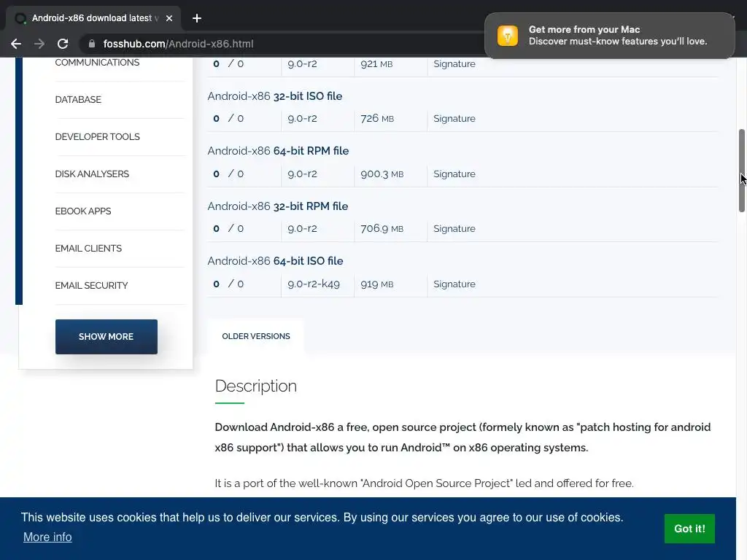Select the Android-x86 download browser tab
Image resolution: width=747 pixels, height=560 pixels.
(x=93, y=18)
